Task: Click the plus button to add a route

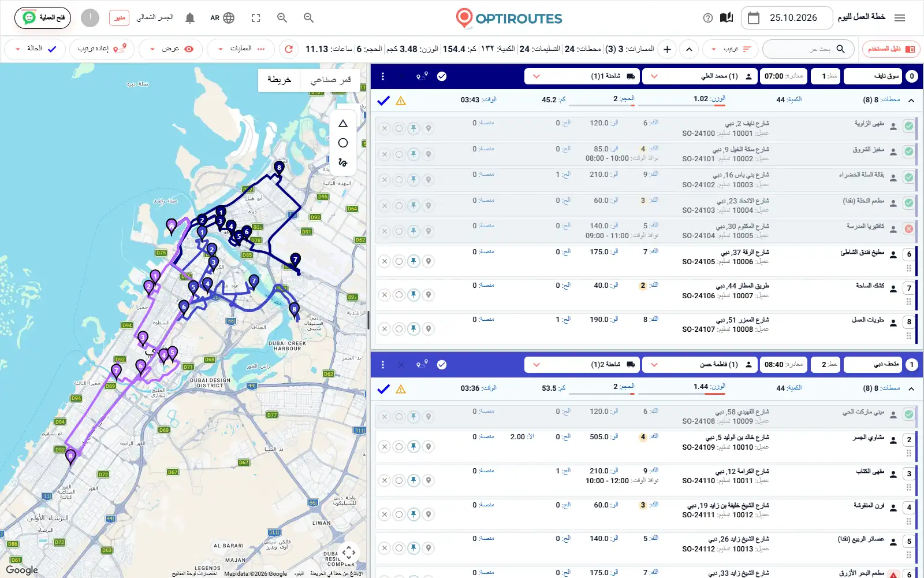Action: [x=667, y=49]
